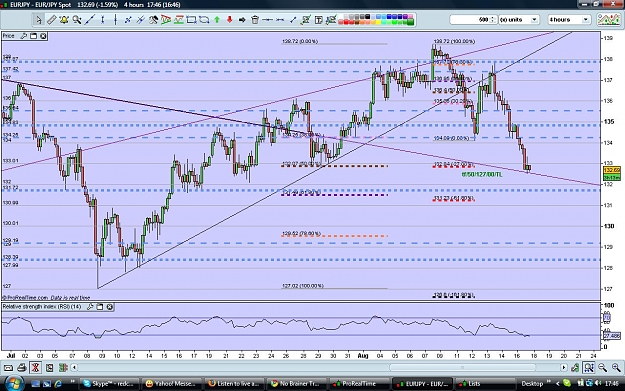625x391 pixels.
Task: Click the 500 units stepper arrows
Action: (x=493, y=20)
